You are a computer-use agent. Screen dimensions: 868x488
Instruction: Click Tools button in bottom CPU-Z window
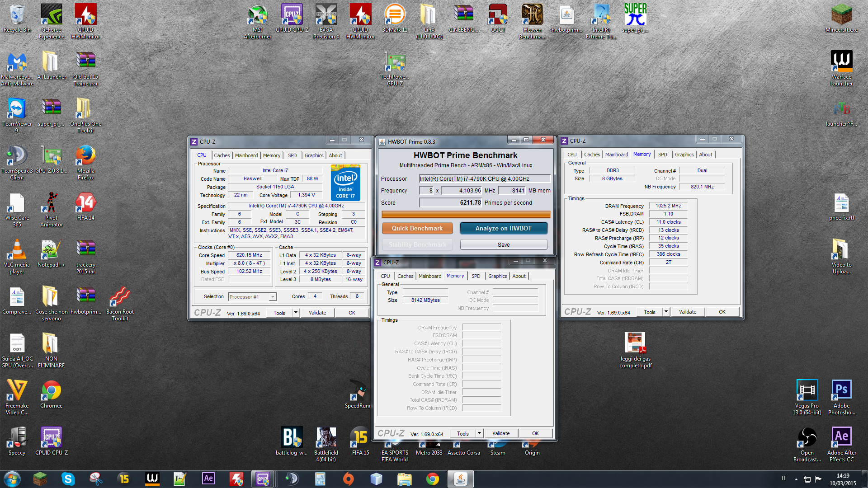[462, 433]
